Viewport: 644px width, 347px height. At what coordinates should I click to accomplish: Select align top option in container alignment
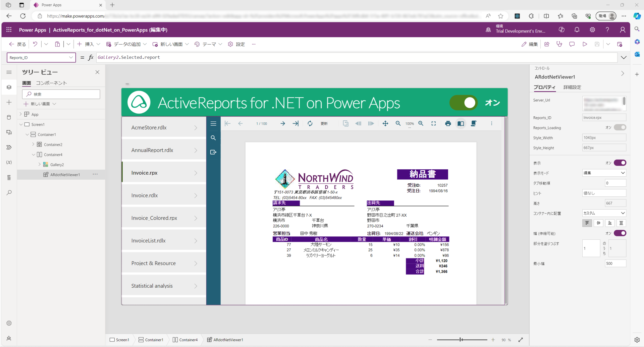[x=587, y=223]
